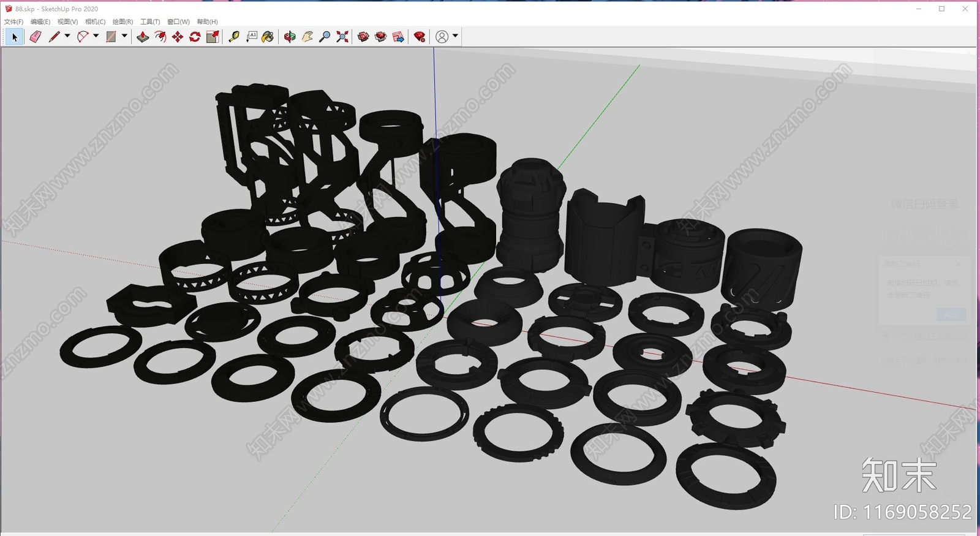Click the tall cylindrical canister model
Viewport: 980px width, 536px height.
(530, 214)
